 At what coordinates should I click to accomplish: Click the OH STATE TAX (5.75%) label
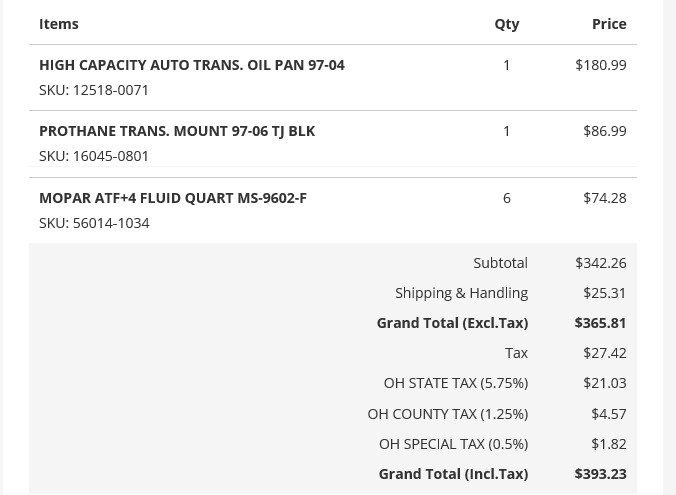pos(455,383)
